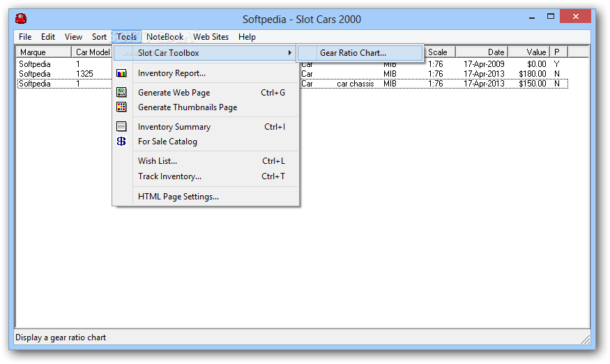
Task: Open the View menu
Action: pos(73,37)
